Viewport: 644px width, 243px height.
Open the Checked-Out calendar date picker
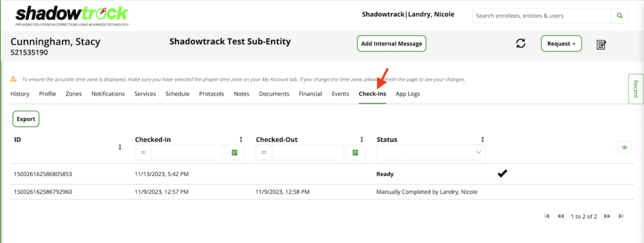[355, 153]
